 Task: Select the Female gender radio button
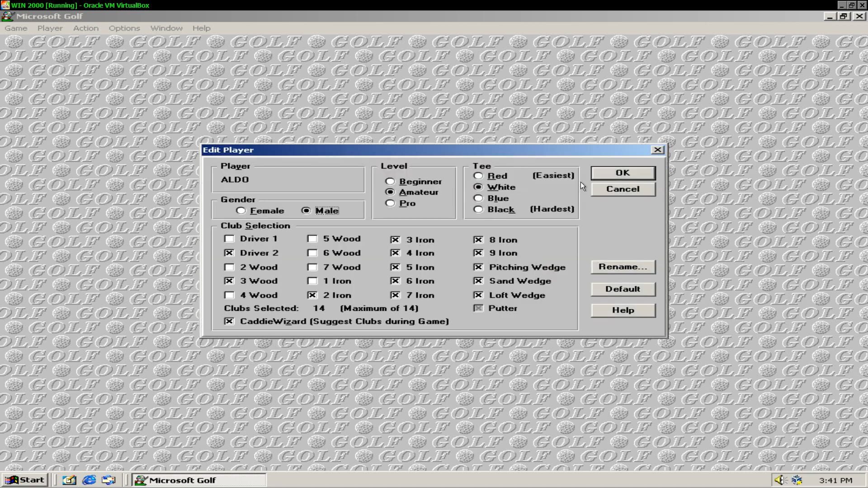pyautogui.click(x=241, y=211)
